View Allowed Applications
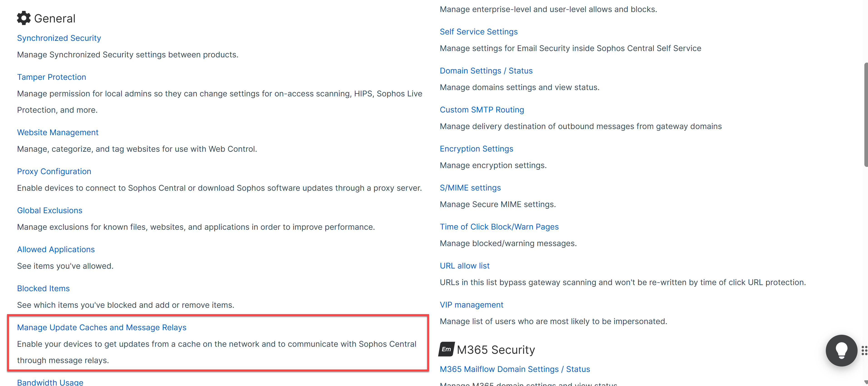The height and width of the screenshot is (386, 868). pos(56,250)
